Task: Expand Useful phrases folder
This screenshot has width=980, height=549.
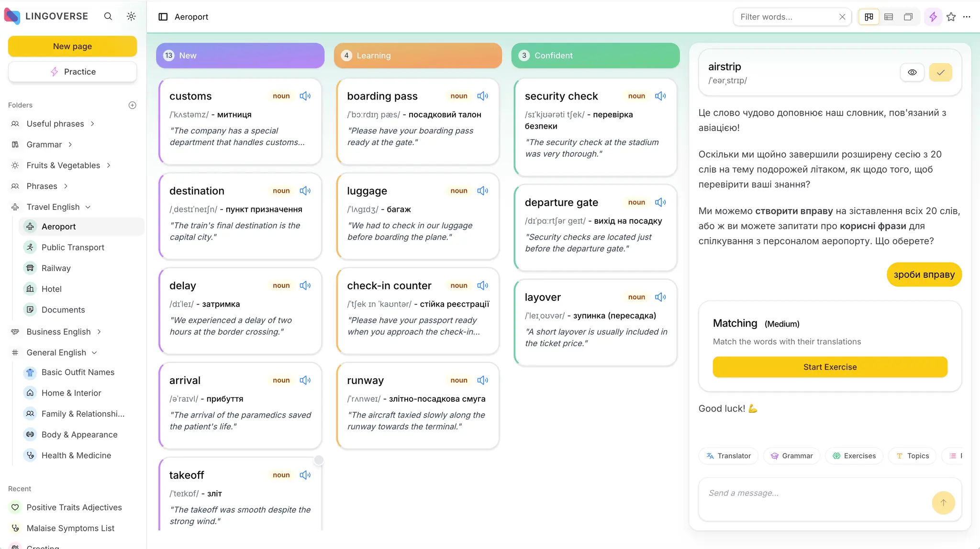Action: (x=92, y=124)
